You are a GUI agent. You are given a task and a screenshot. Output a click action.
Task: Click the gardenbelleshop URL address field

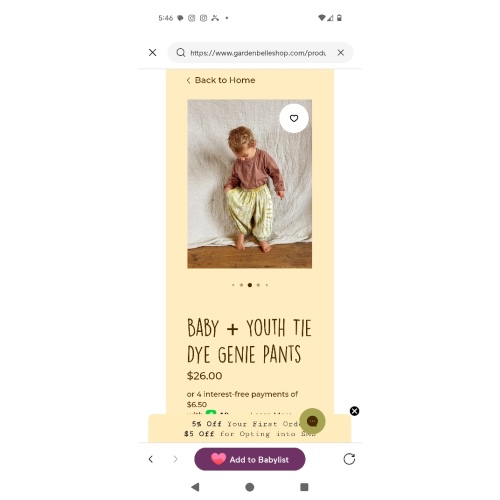[258, 53]
